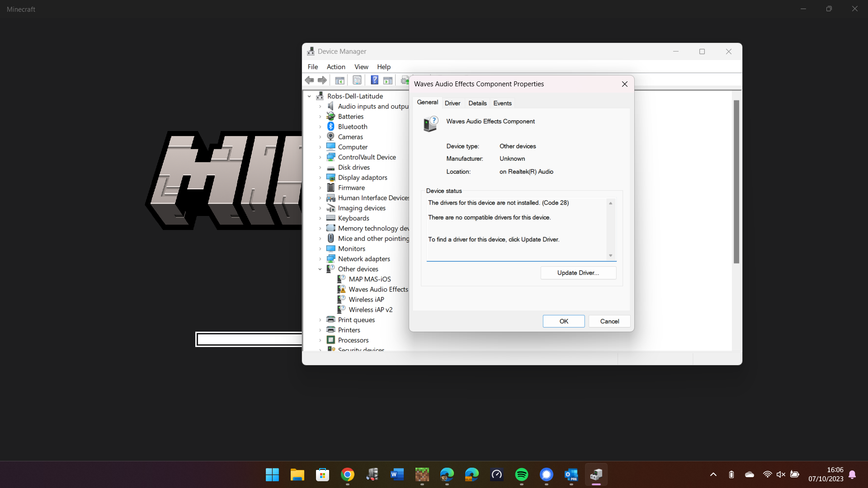This screenshot has width=868, height=488.
Task: Click the Wi-Fi icon in system tray
Action: [x=767, y=474]
